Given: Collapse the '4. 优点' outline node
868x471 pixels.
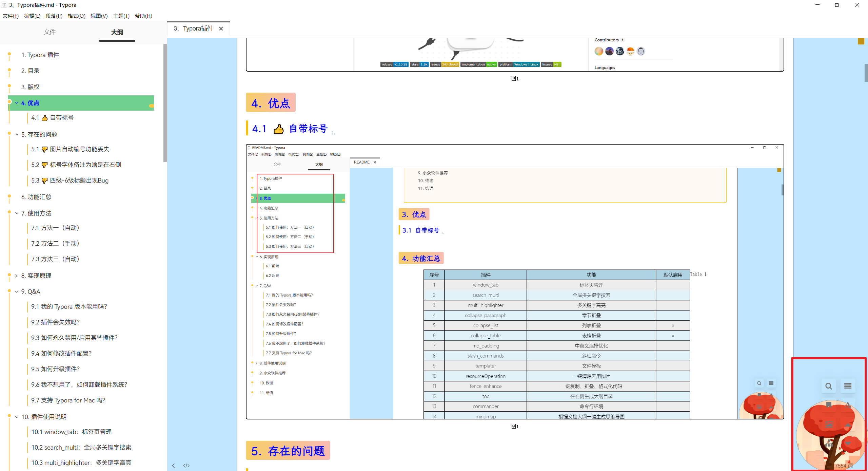Looking at the screenshot, I should coord(17,103).
